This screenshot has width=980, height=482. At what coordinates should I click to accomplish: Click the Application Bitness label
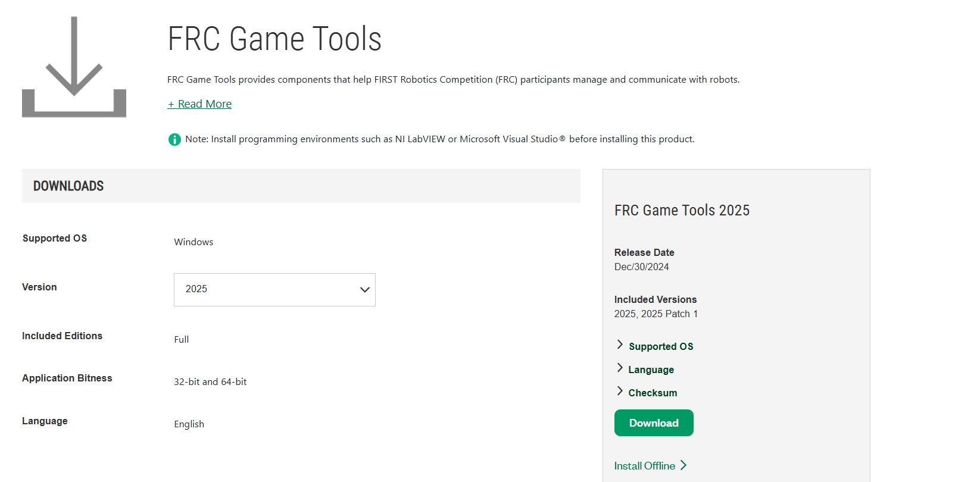click(x=67, y=378)
